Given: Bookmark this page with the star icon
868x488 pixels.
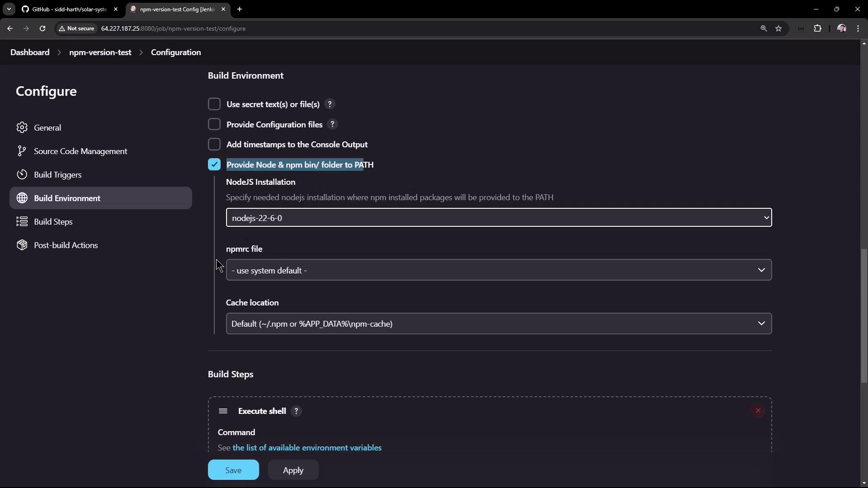Looking at the screenshot, I should (778, 28).
